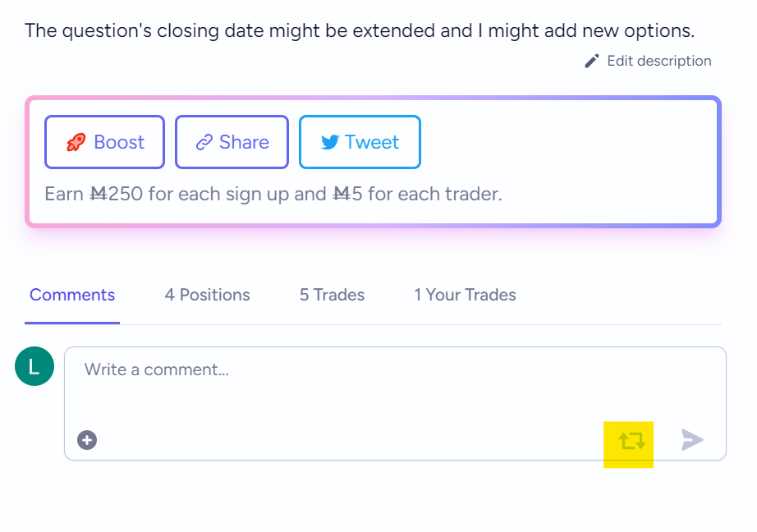Viewport: 757px width, 532px height.
Task: Click the Twitter bird icon
Action: coord(330,142)
